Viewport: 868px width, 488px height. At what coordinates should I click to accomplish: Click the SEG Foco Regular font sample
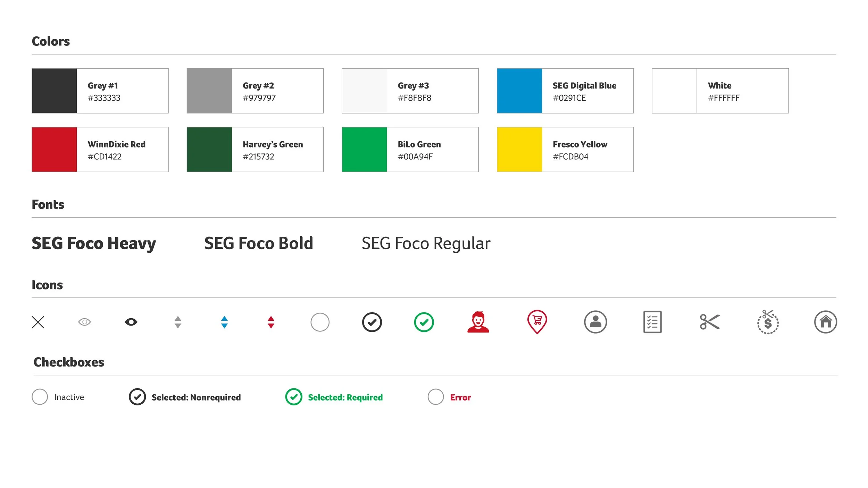point(426,244)
